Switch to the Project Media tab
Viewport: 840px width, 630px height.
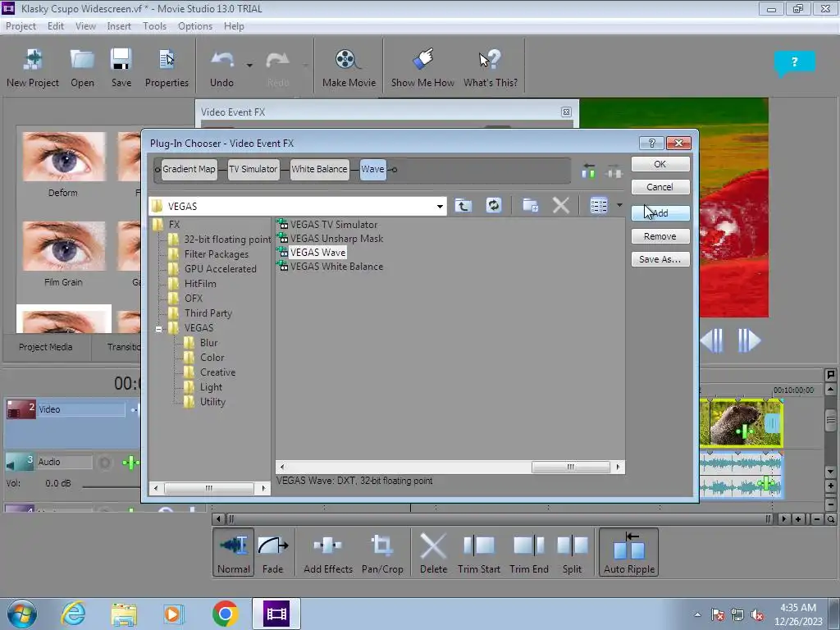pyautogui.click(x=46, y=347)
